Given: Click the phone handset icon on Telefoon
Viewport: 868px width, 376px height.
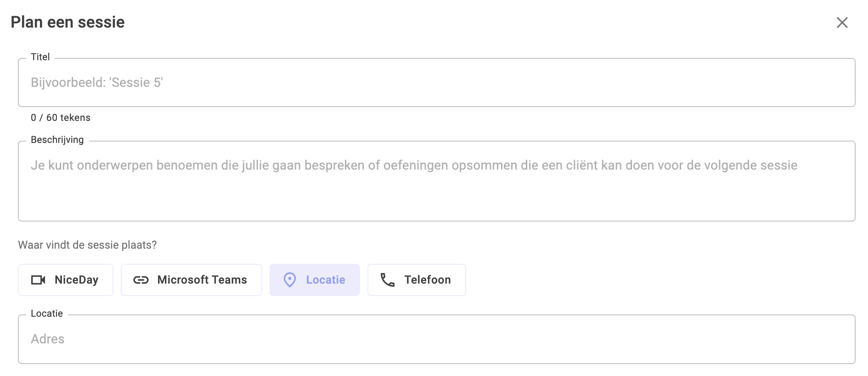Looking at the screenshot, I should coord(388,280).
